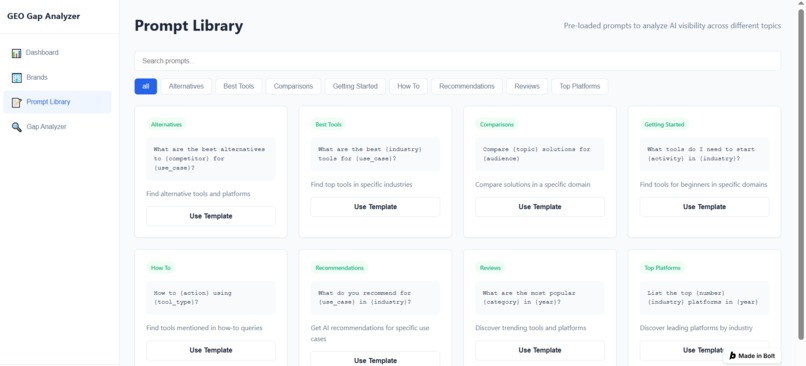Click the Bolt logo in Made in Bolt badge
806x366 pixels.
point(732,356)
